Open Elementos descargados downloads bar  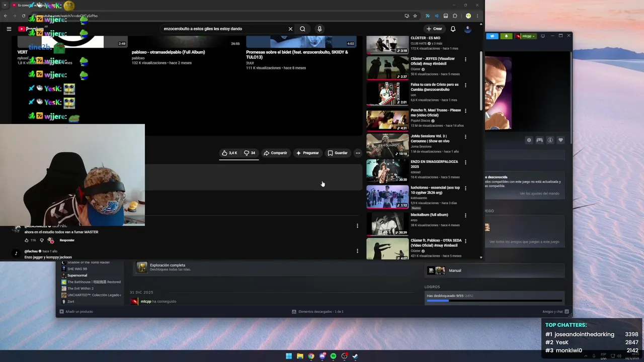[x=317, y=312]
